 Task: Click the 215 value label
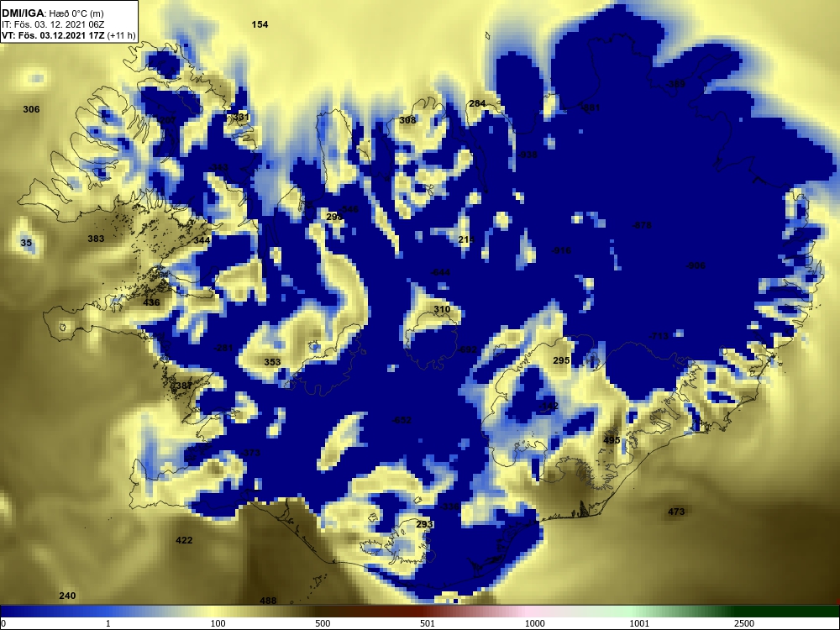click(466, 239)
